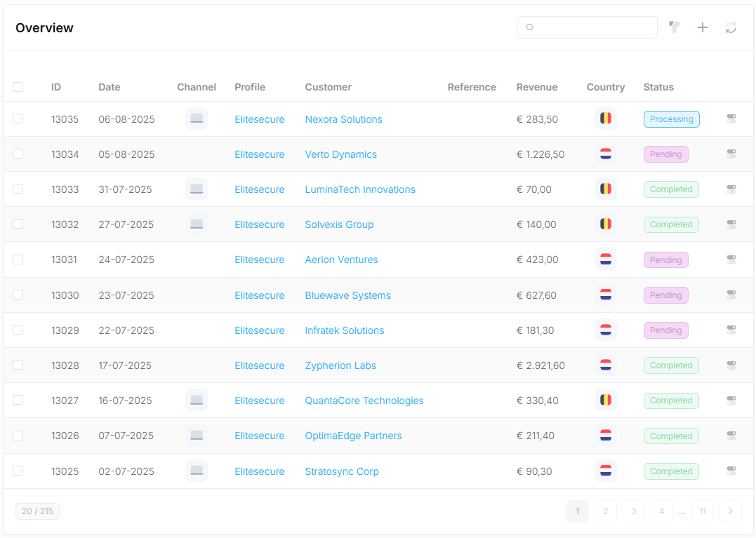
Task: Click the Pending status badge on 13030
Action: [x=666, y=295]
